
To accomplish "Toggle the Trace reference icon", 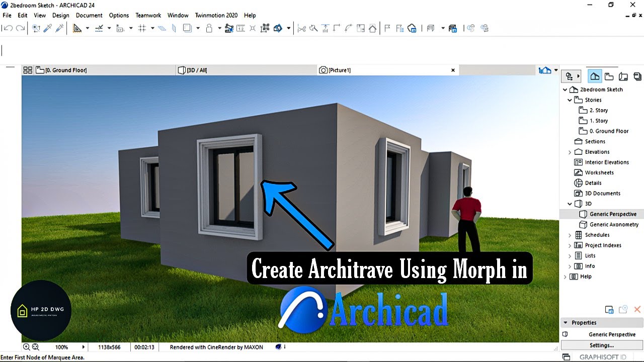I will point(188,28).
